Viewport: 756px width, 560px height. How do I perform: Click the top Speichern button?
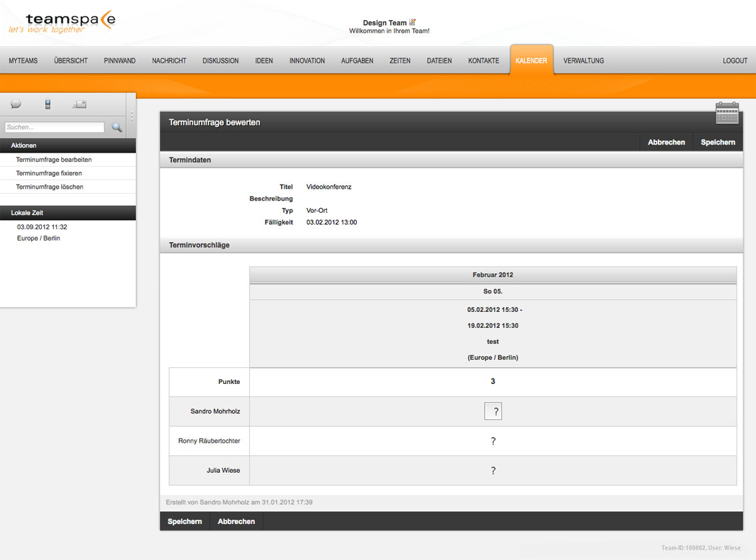[718, 142]
